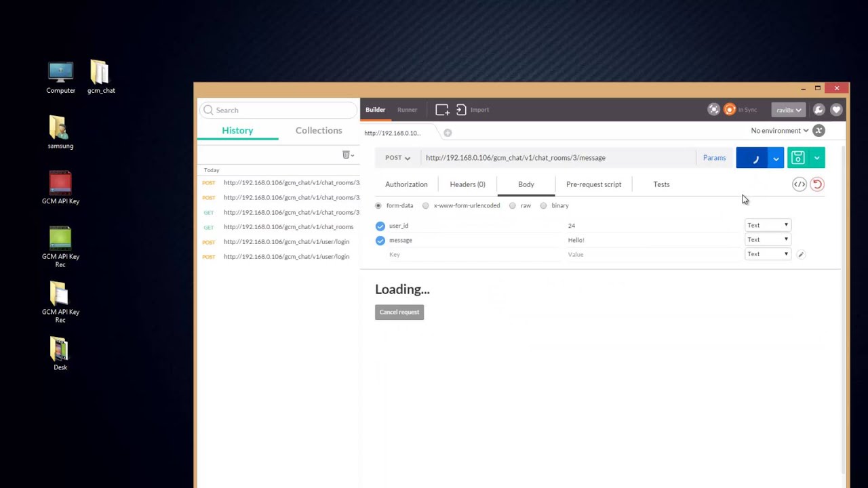Select the binary body type radio button

543,205
